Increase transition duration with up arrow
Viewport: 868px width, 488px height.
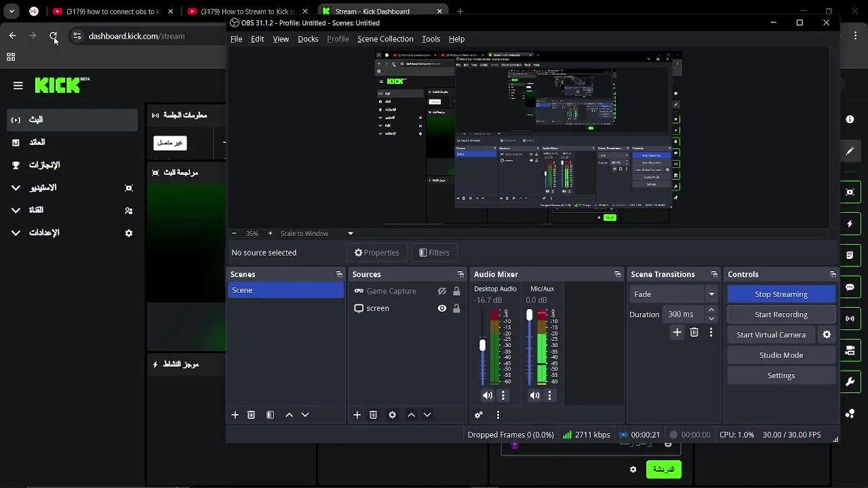[711, 310]
